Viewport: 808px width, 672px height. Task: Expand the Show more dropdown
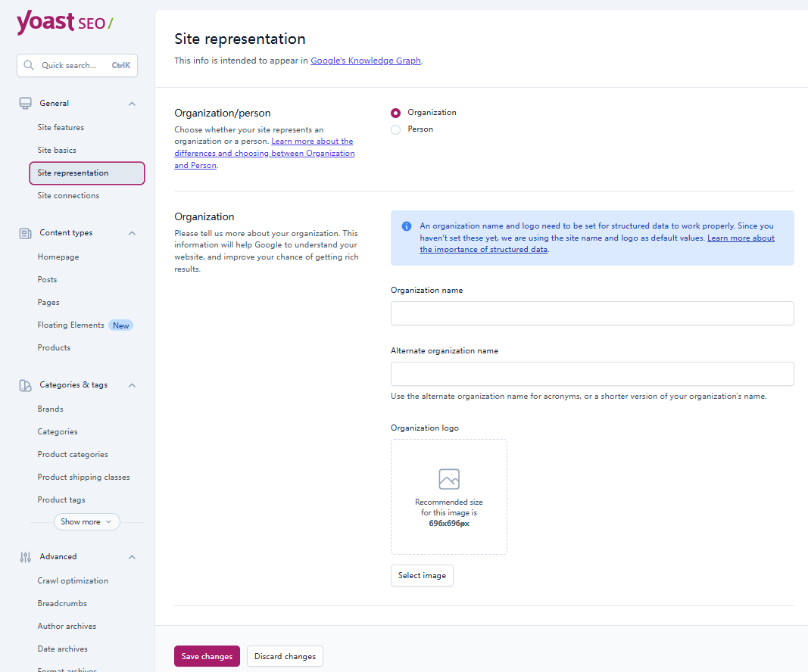[x=86, y=521]
